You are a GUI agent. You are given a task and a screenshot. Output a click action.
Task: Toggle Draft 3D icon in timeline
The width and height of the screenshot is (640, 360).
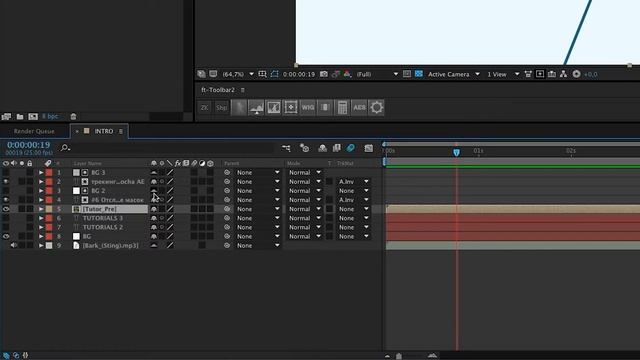tap(304, 148)
